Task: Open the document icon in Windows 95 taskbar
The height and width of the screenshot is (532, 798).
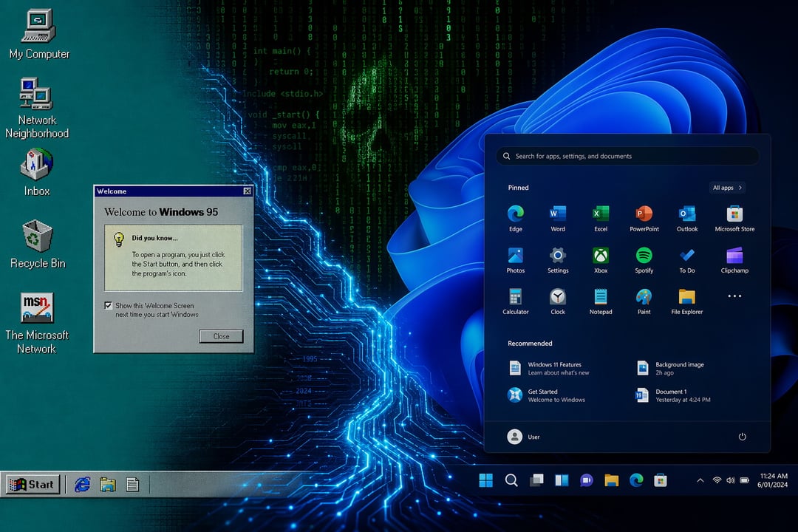Action: (132, 484)
